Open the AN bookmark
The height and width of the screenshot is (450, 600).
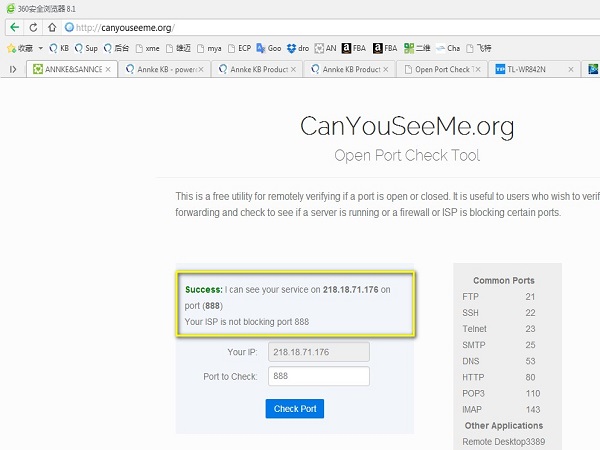click(x=325, y=48)
